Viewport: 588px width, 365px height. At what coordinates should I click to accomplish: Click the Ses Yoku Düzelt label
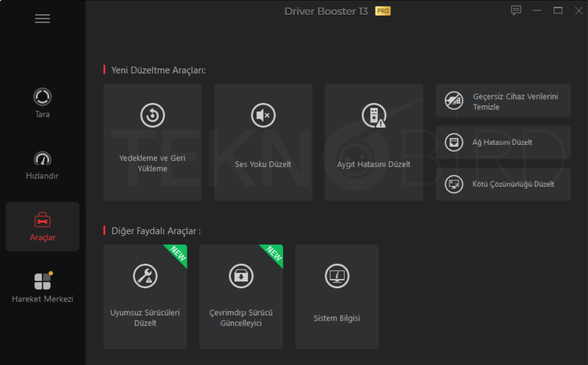[x=263, y=164]
